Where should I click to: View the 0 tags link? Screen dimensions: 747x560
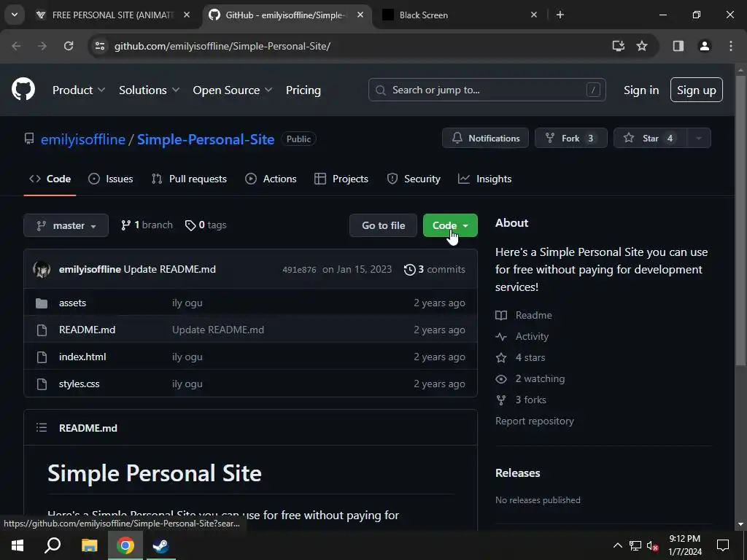coord(206,225)
